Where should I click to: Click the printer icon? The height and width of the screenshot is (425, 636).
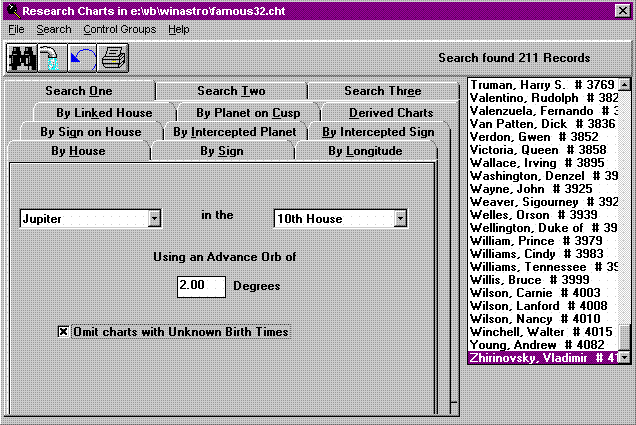point(112,58)
